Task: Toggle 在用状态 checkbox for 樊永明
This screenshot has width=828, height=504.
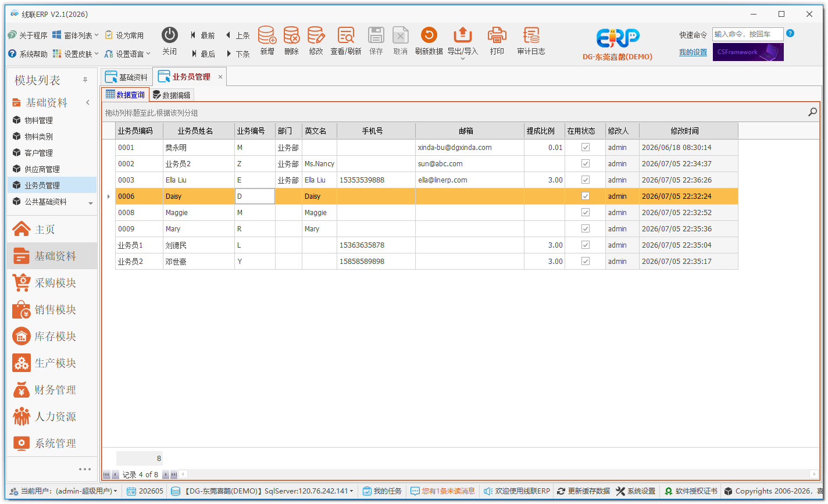Action: tap(586, 148)
